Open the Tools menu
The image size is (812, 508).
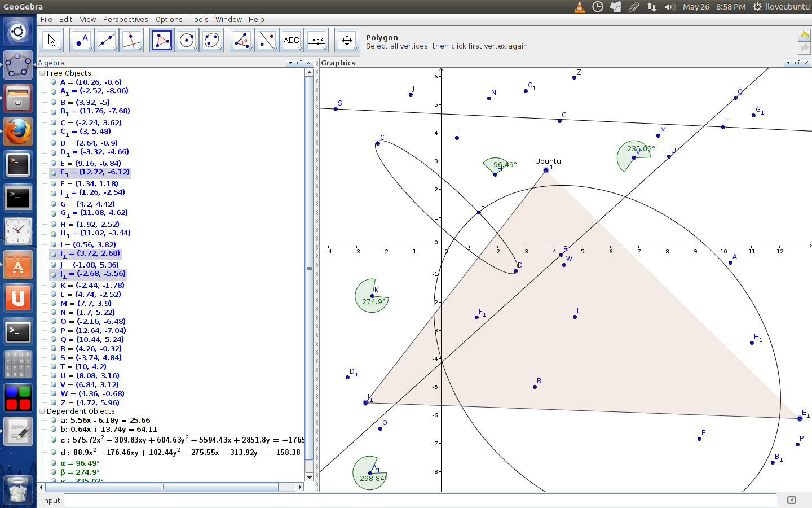click(199, 19)
